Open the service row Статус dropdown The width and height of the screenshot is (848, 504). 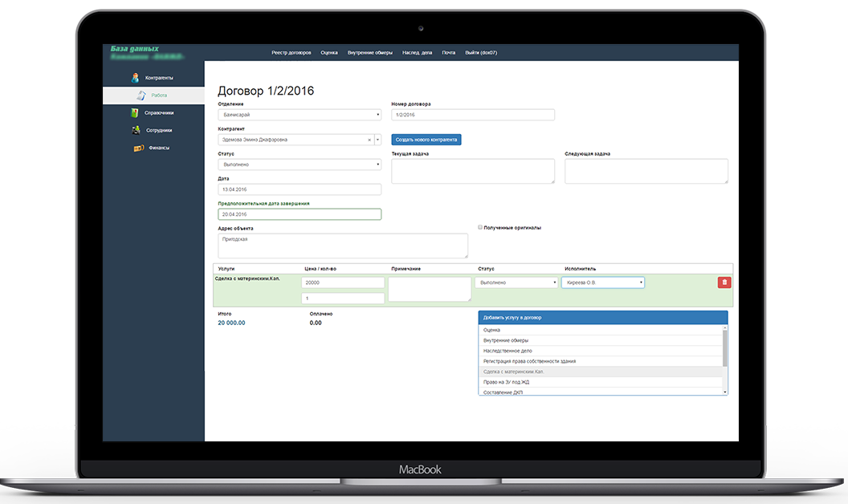tap(516, 282)
